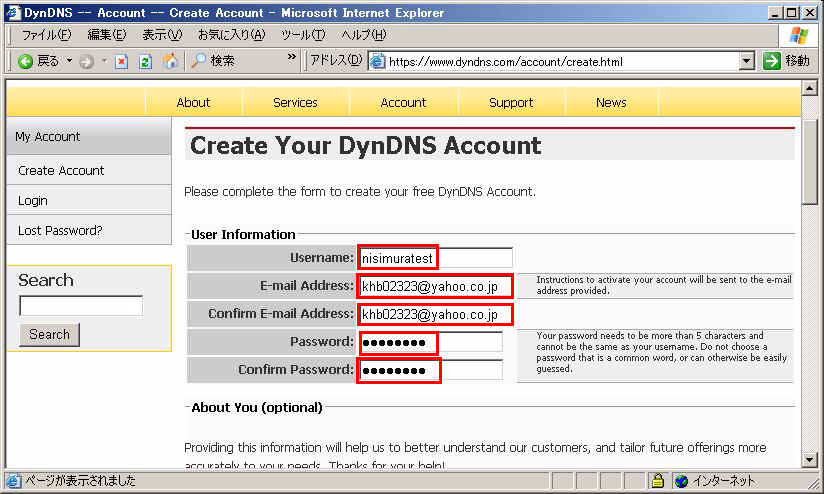824x494 pixels.
Task: Open the About navigation tab
Action: 193,102
